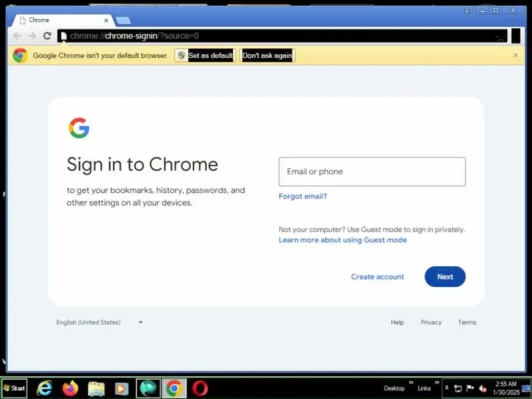532x399 pixels.
Task: Open Learn more about using Guest mode
Action: point(343,240)
